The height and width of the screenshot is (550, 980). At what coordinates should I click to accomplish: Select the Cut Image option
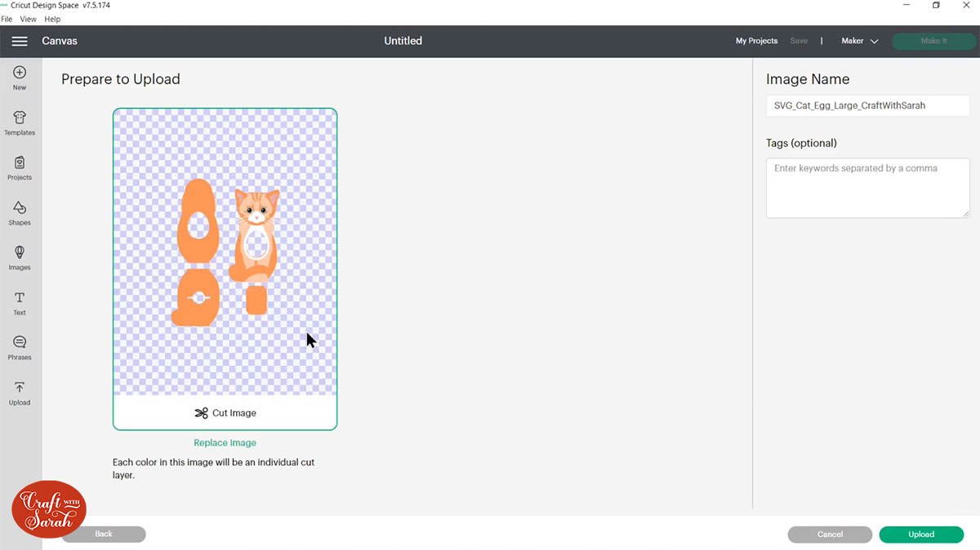point(225,413)
